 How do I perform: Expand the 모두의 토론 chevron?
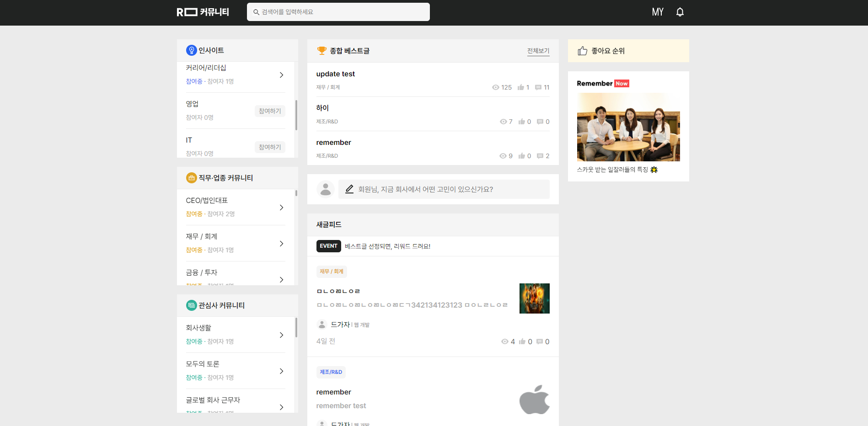click(x=281, y=371)
